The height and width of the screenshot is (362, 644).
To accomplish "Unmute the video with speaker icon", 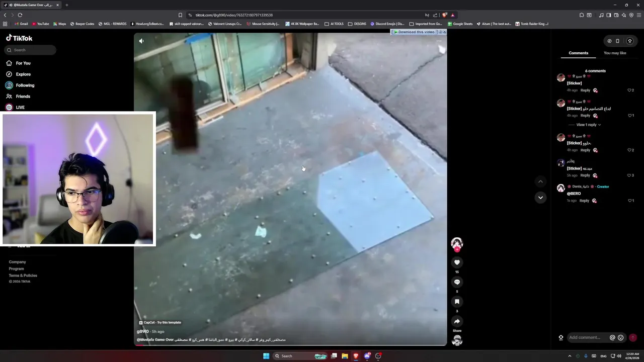I will [x=141, y=41].
